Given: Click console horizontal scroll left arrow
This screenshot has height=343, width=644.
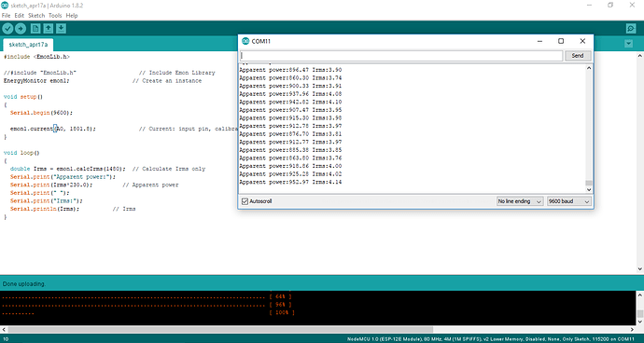Looking at the screenshot, I should (x=4, y=329).
